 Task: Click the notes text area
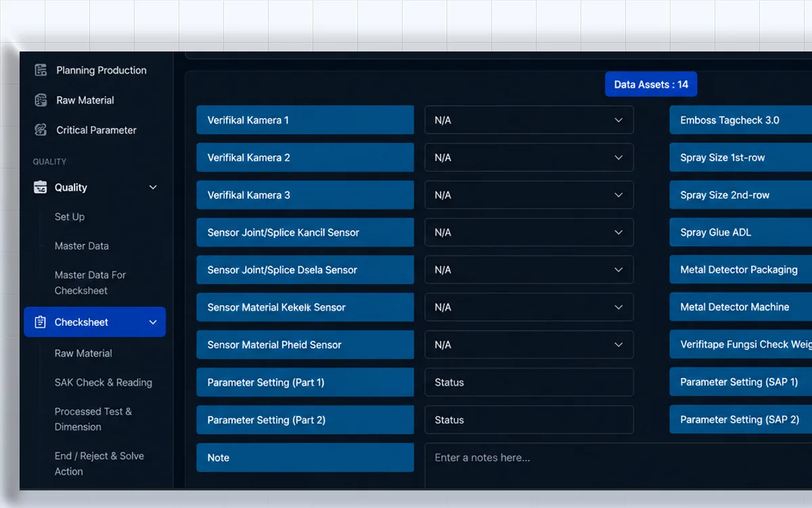point(618,466)
